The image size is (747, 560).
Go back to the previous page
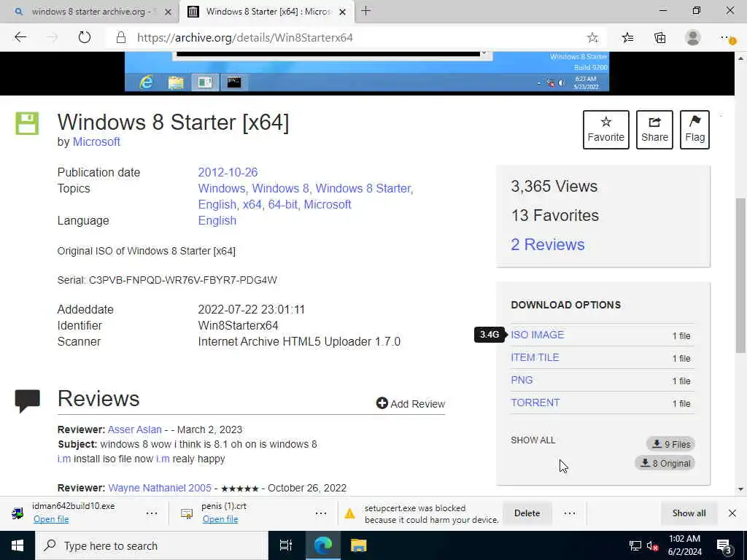tap(20, 37)
